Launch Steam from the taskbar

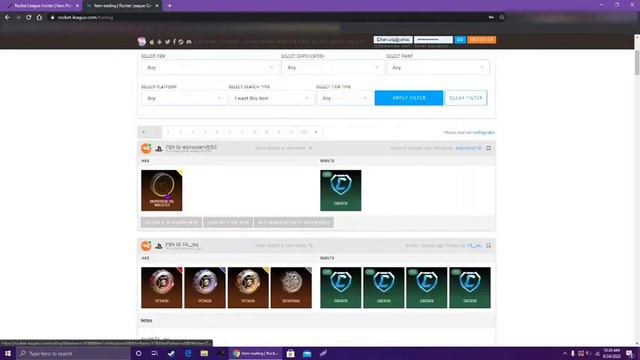(171, 353)
